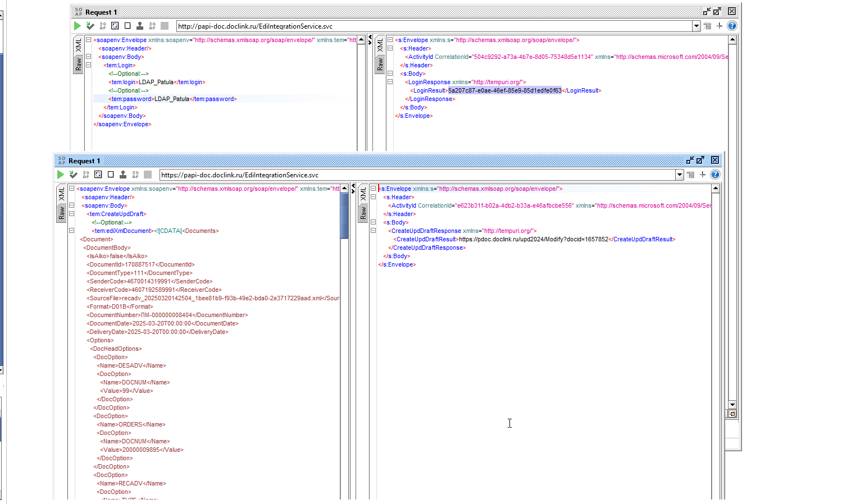Viewport: 842px width, 504px height.
Task: Collapse the LoginResponse node in upper response
Action: (x=390, y=82)
